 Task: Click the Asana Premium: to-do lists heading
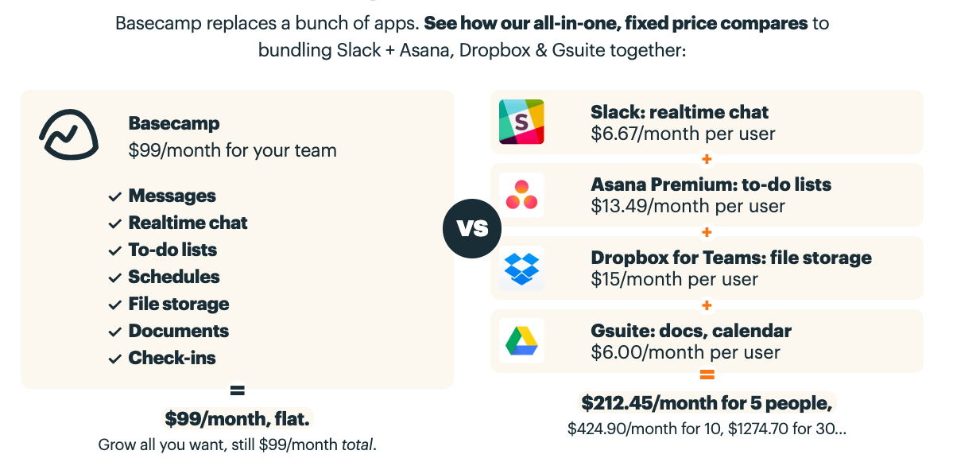pos(711,184)
